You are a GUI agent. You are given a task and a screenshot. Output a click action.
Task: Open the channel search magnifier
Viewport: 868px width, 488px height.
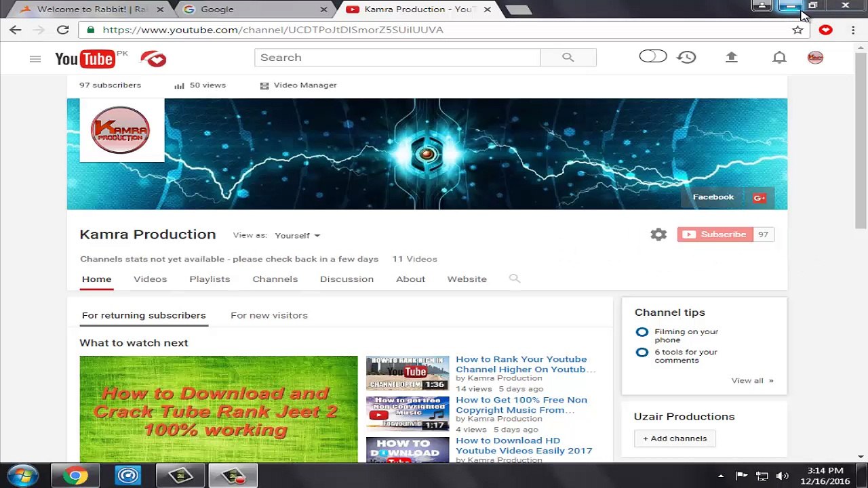515,279
